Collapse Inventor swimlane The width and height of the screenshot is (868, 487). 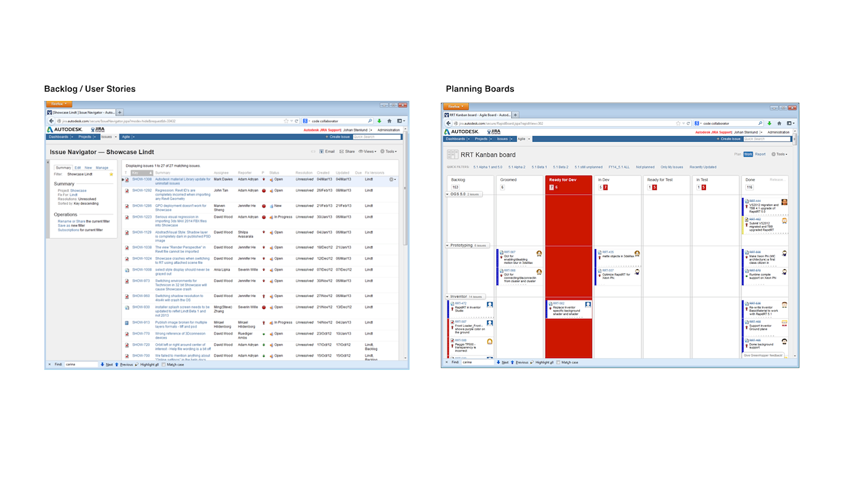[x=448, y=296]
